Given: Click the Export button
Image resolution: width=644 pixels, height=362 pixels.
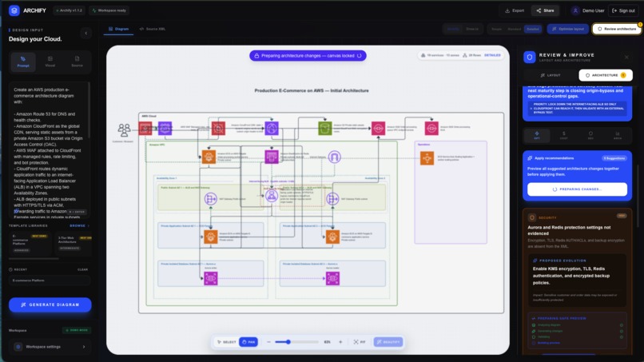Looking at the screenshot, I should pyautogui.click(x=515, y=10).
